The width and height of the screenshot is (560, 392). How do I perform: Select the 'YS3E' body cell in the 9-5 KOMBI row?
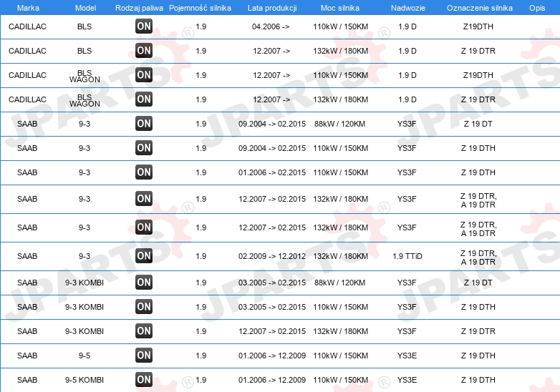pyautogui.click(x=407, y=380)
